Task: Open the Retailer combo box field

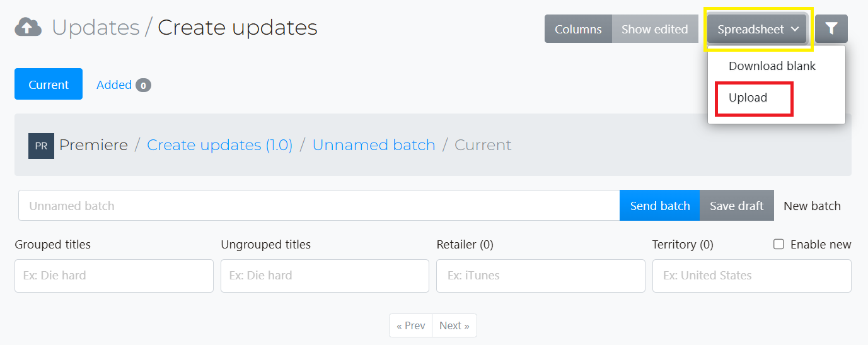Action: tap(540, 276)
